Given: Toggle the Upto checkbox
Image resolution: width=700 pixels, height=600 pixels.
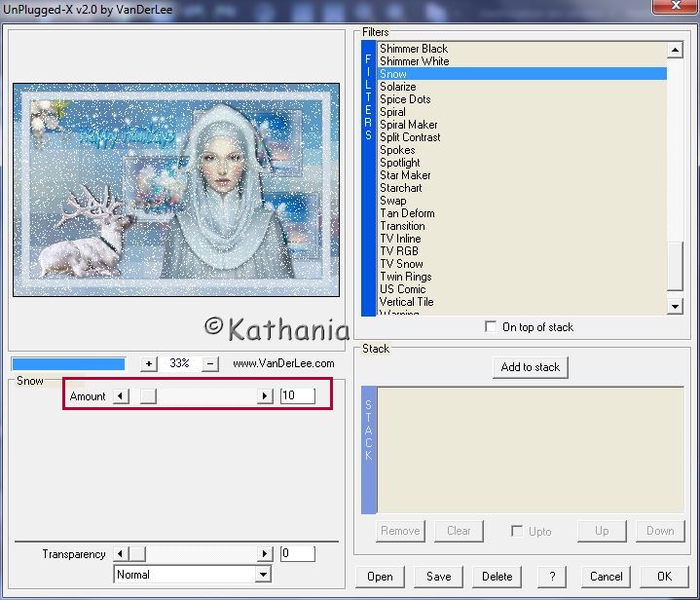Looking at the screenshot, I should coord(517,531).
